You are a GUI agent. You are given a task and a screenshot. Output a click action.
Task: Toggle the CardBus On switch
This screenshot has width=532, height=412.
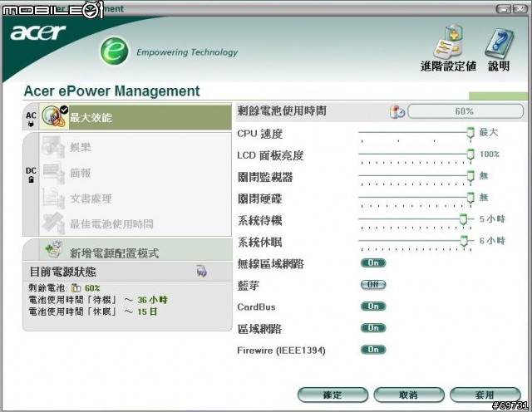[x=373, y=307]
